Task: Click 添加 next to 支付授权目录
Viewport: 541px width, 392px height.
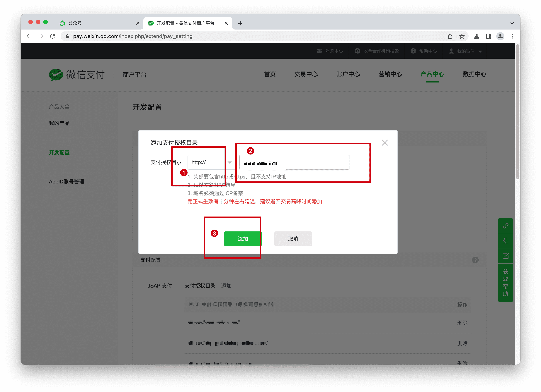Action: point(226,286)
